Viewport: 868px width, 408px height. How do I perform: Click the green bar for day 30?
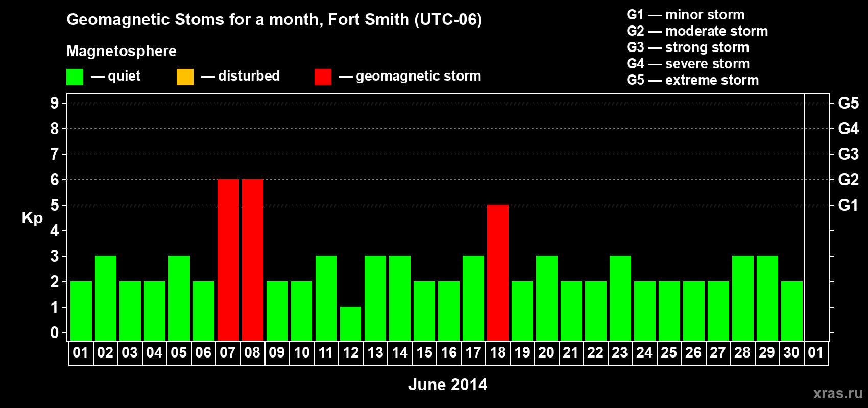pyautogui.click(x=792, y=311)
